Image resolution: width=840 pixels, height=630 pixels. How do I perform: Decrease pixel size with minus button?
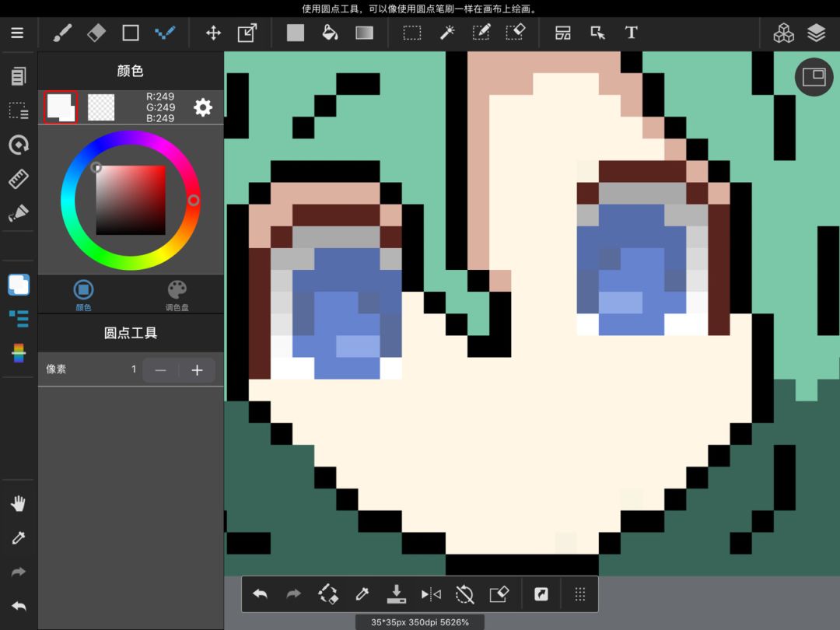click(160, 370)
